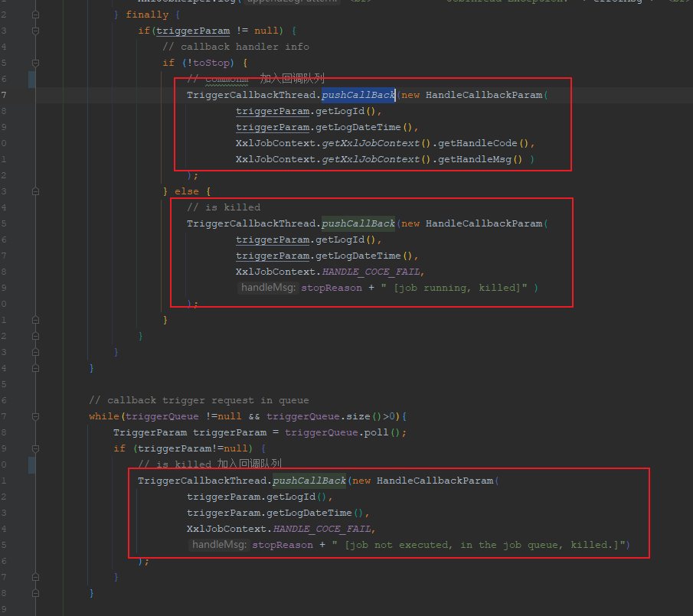Image resolution: width=693 pixels, height=616 pixels.
Task: Click the 'else' keyword
Action: click(x=187, y=191)
